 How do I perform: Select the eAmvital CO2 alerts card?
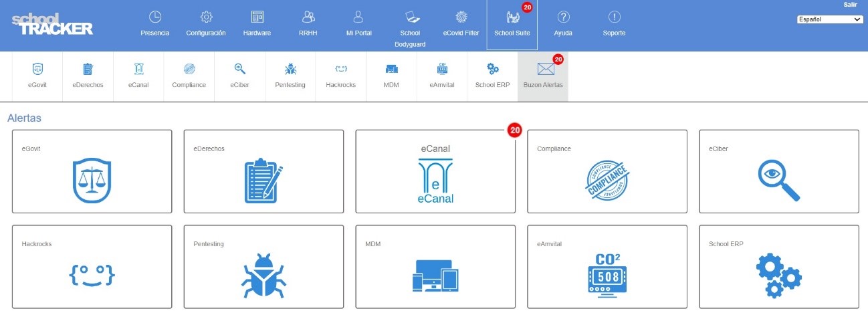[x=607, y=267]
